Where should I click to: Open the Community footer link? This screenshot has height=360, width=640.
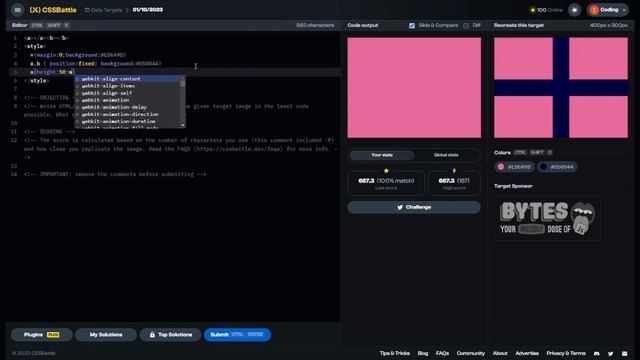pos(471,353)
